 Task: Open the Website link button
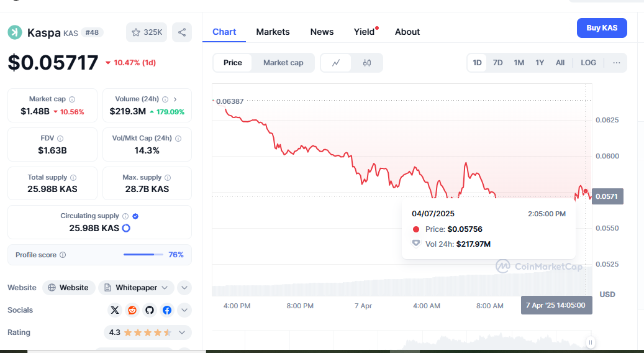(68, 288)
